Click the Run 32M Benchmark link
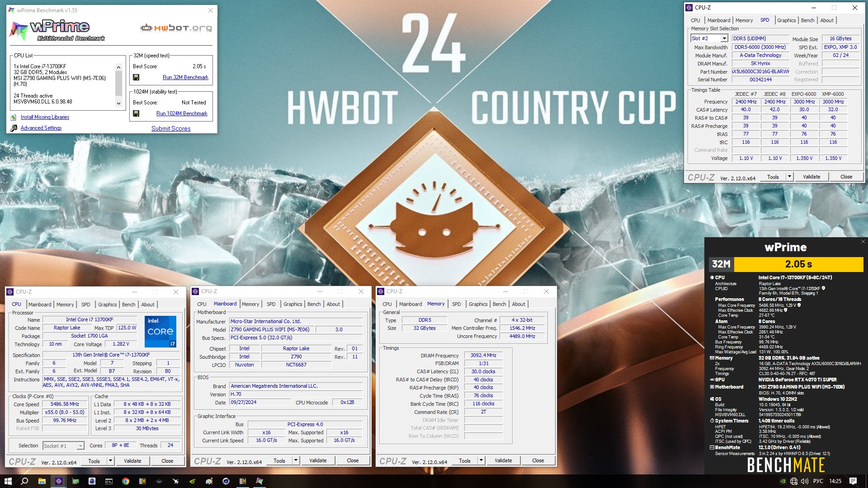Image resolution: width=868 pixels, height=488 pixels. coord(185,77)
